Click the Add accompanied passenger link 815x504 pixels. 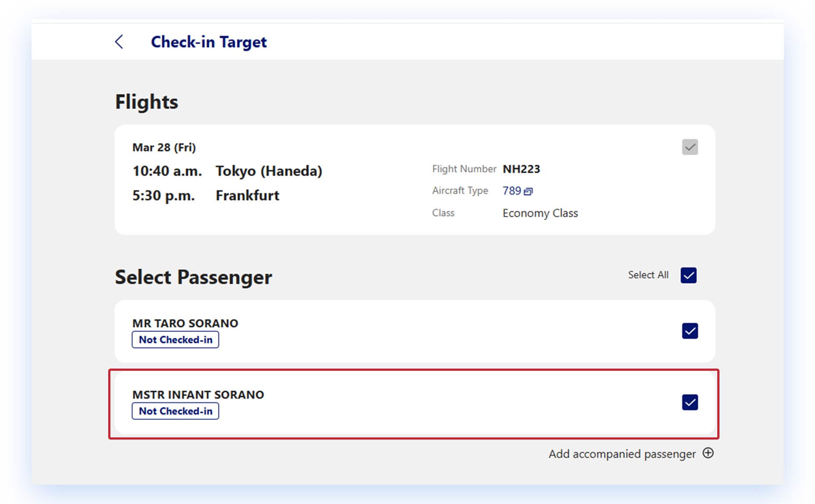[x=622, y=454]
